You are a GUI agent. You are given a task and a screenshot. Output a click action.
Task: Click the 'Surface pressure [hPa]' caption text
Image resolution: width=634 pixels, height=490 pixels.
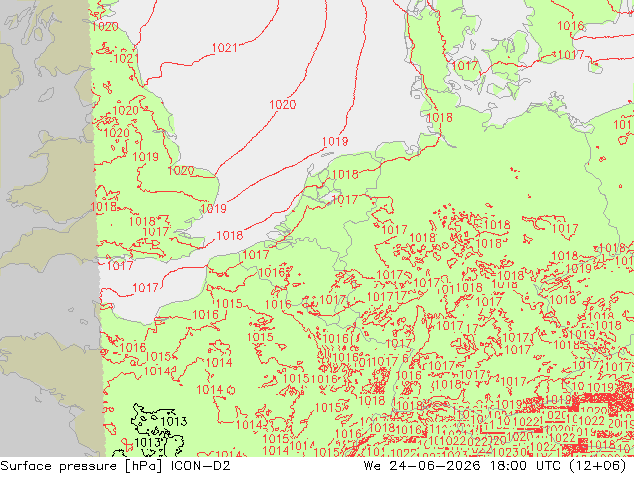point(81,466)
